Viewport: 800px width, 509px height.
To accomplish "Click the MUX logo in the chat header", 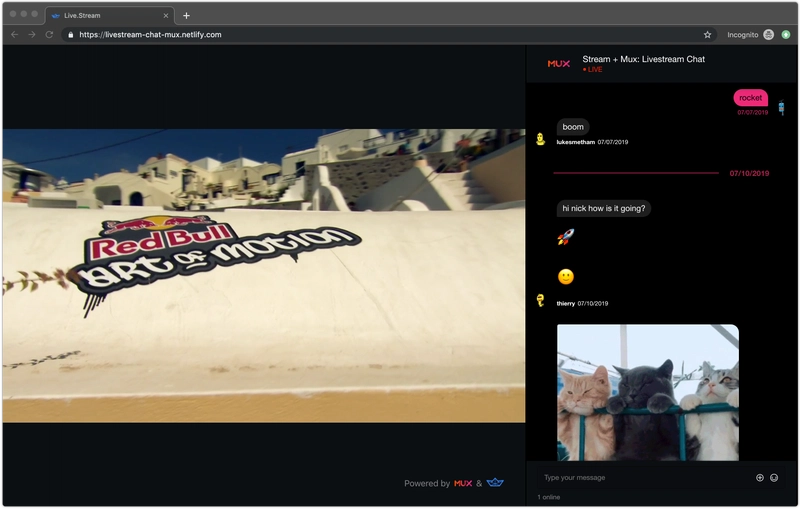I will point(559,64).
